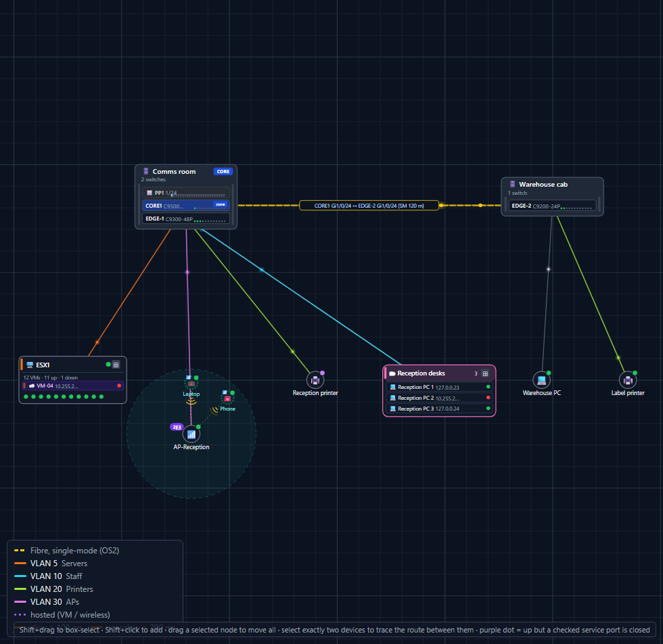The width and height of the screenshot is (663, 644).
Task: Click the Fibre single-mode legend swatch
Action: (x=20, y=551)
